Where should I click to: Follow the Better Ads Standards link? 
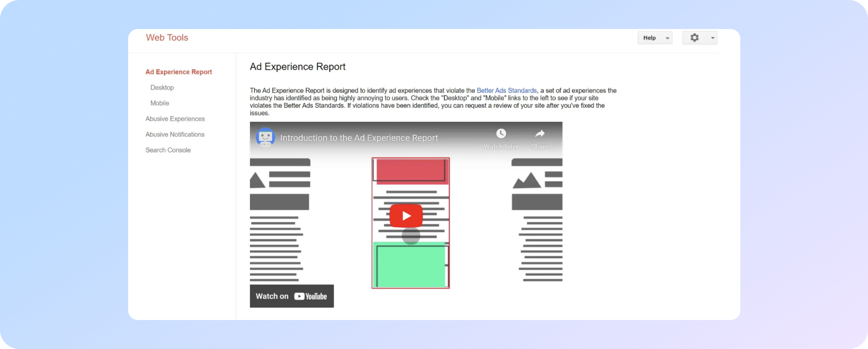pyautogui.click(x=507, y=90)
